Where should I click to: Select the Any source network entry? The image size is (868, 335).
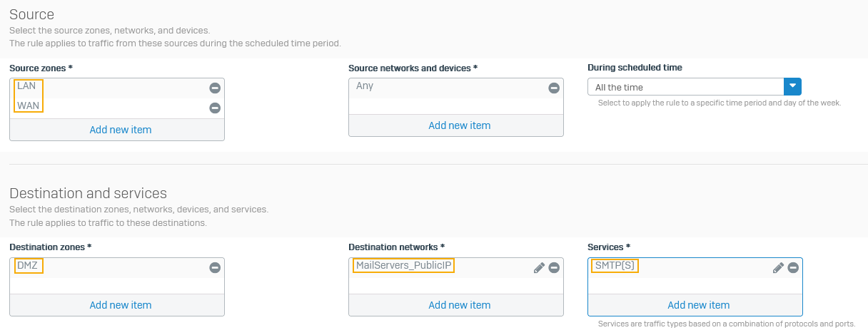point(365,86)
